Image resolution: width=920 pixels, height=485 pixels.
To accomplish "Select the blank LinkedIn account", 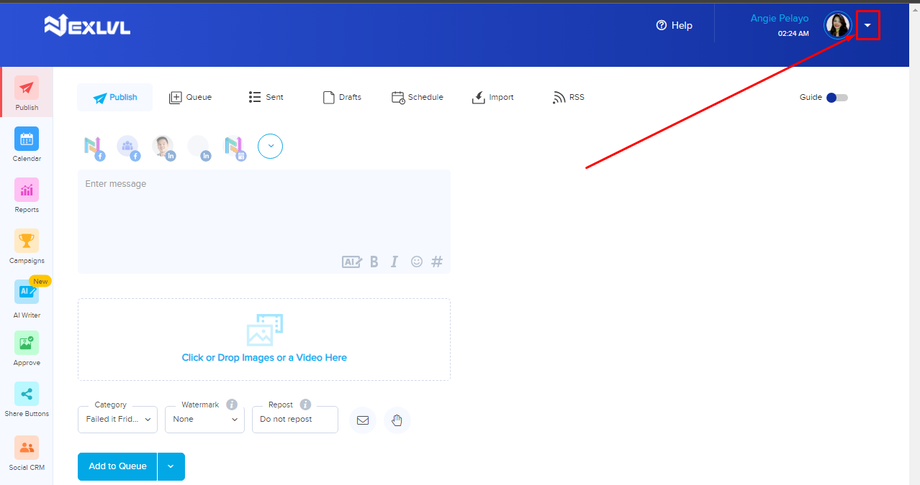I will tap(199, 147).
